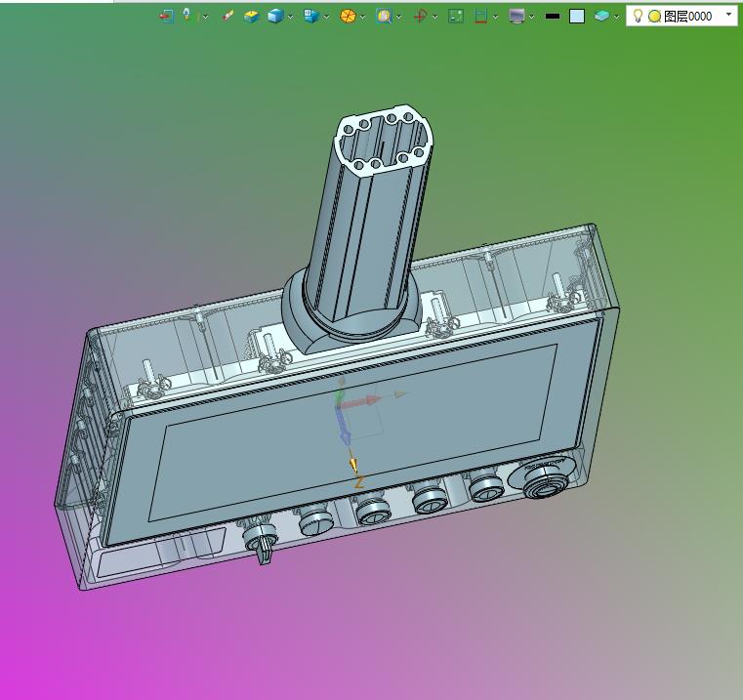Expand the zoom tool dropdown arrow
The width and height of the screenshot is (743, 700).
pos(399,17)
